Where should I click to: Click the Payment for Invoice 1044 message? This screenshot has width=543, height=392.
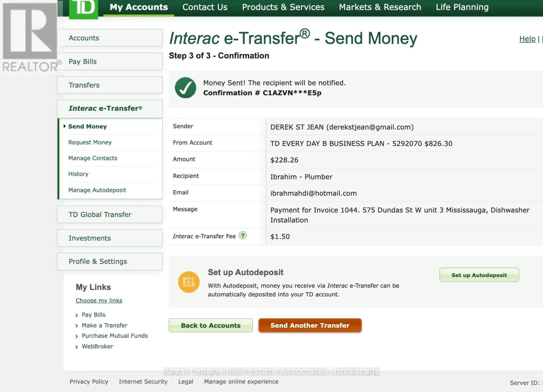400,215
